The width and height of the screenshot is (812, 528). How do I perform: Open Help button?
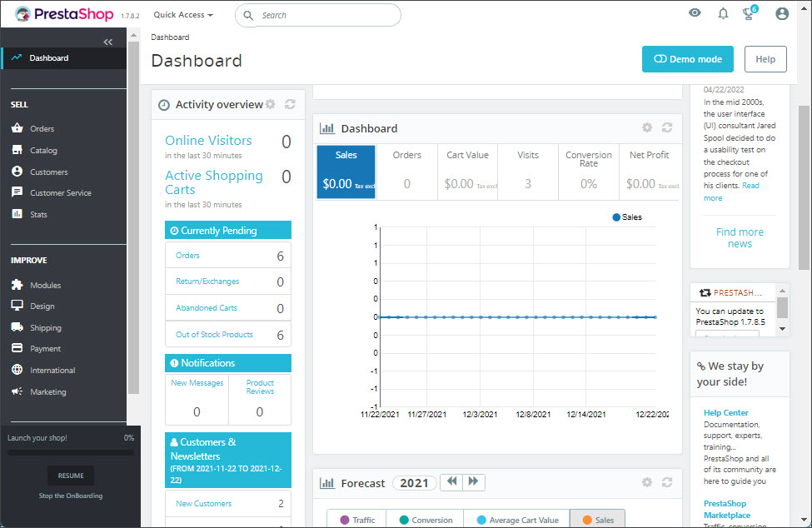coord(765,59)
